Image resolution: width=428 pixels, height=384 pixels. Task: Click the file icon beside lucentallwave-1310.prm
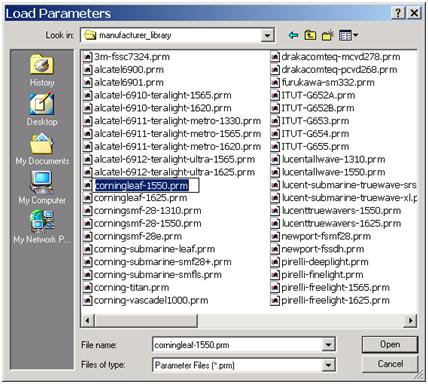(275, 159)
